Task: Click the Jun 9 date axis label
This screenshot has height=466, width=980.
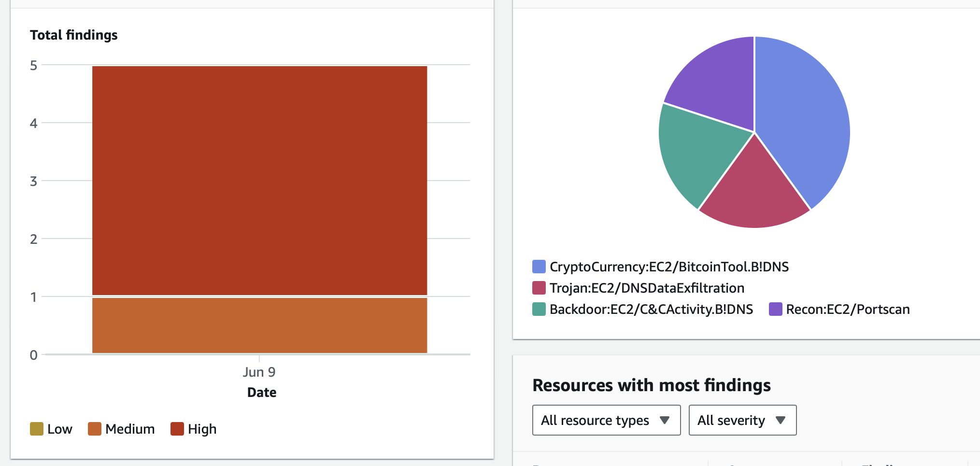Action: (x=259, y=372)
